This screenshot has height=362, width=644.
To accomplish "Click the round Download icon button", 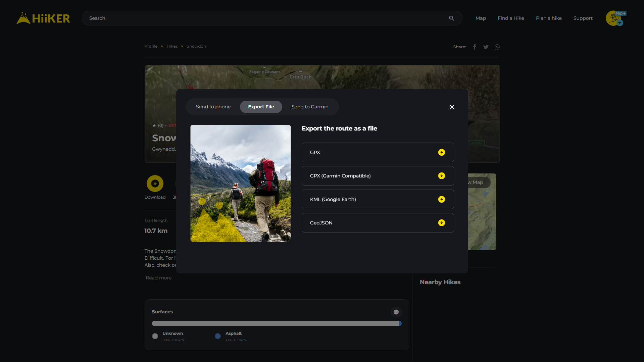I will pyautogui.click(x=155, y=184).
